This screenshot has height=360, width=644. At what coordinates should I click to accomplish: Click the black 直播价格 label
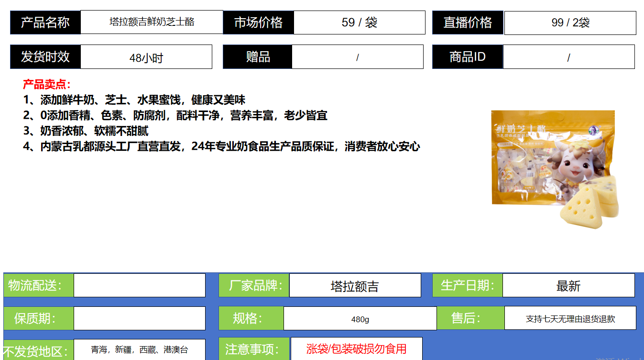(468, 22)
